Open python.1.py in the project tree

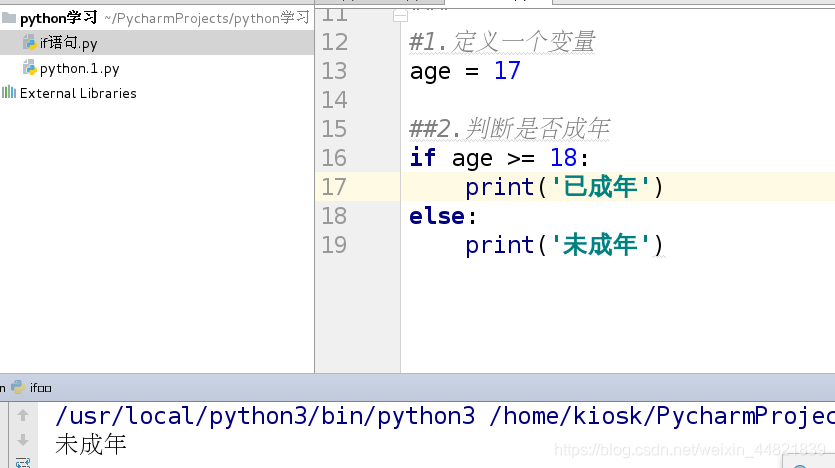point(79,69)
